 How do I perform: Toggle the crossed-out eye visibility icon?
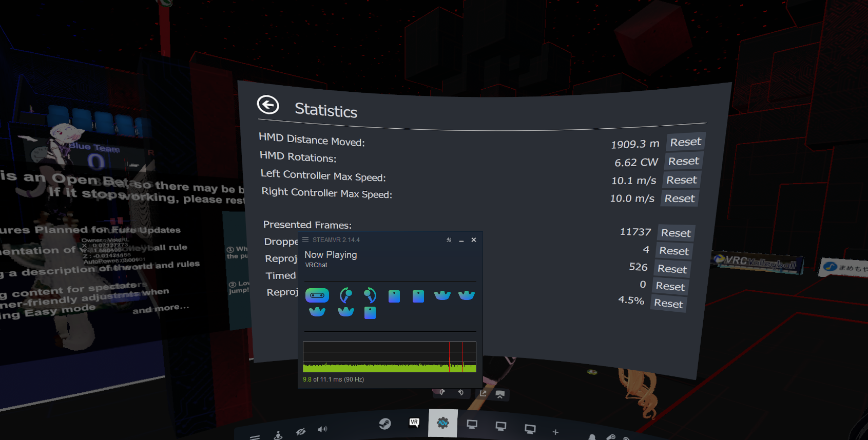click(301, 432)
